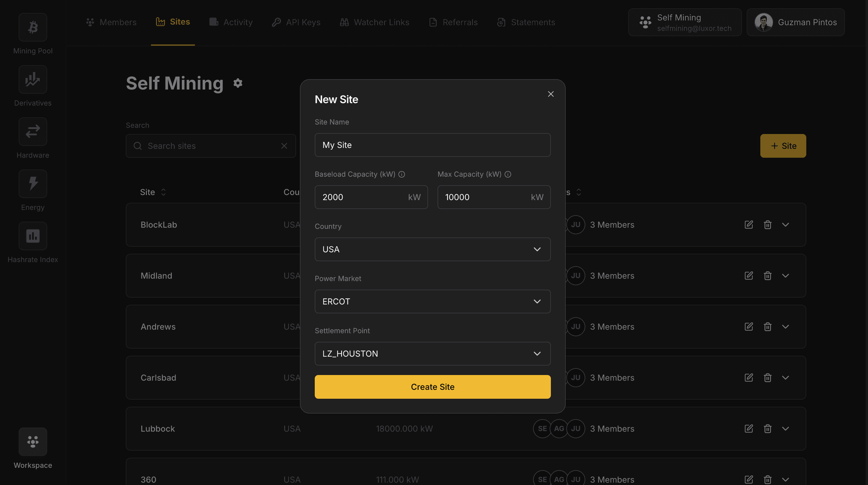Screen dimensions: 868x485
Task: Open the Country dropdown showing USA
Action: (x=433, y=249)
